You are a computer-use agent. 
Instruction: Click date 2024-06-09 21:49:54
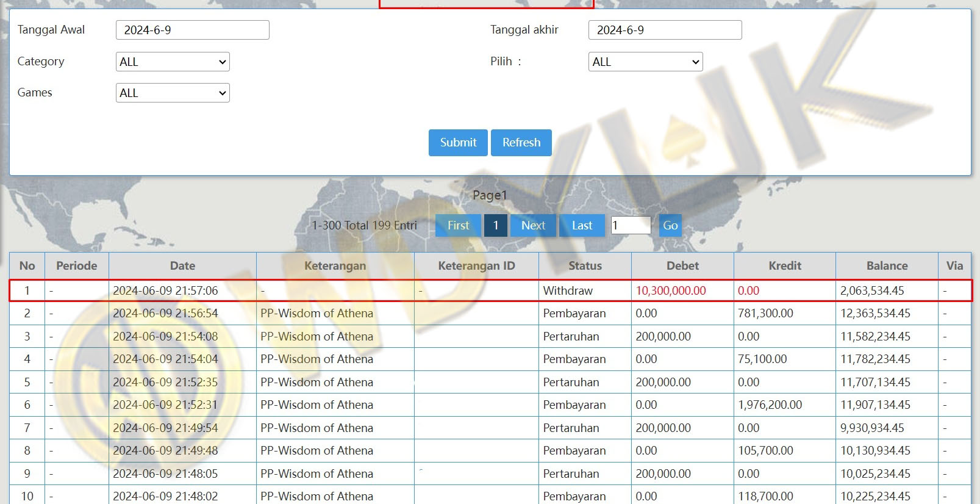[165, 428]
